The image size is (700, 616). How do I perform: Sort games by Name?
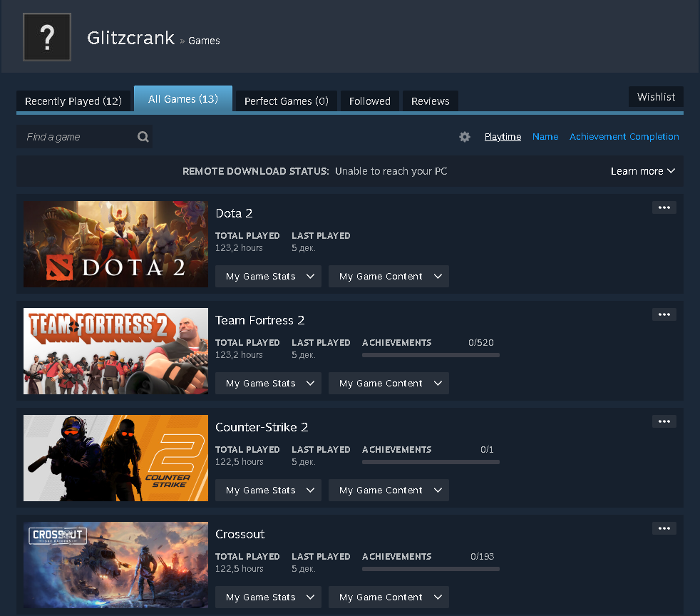tap(545, 137)
